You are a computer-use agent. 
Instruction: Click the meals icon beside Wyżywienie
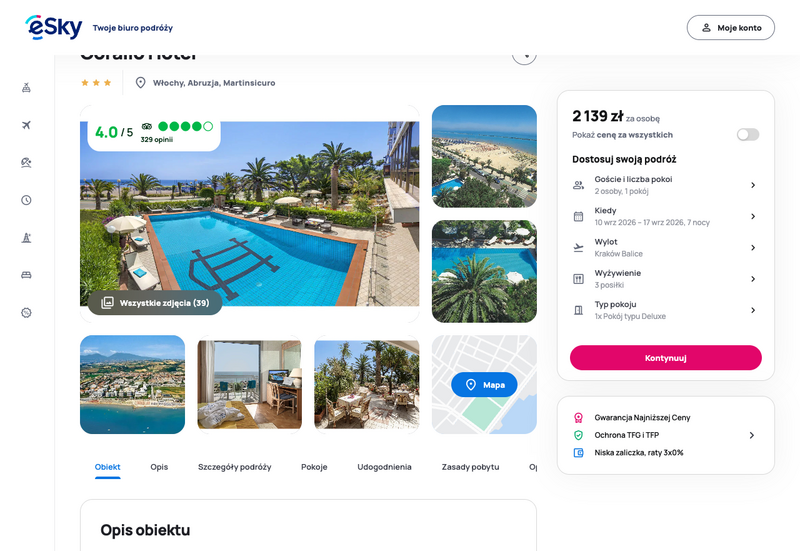tap(578, 279)
